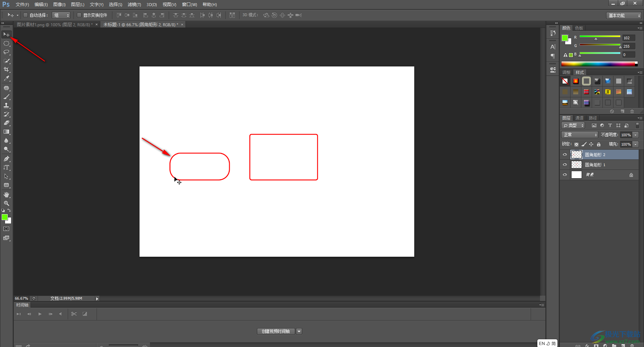
Task: Swap foreground and background colors
Action: [x=9, y=210]
